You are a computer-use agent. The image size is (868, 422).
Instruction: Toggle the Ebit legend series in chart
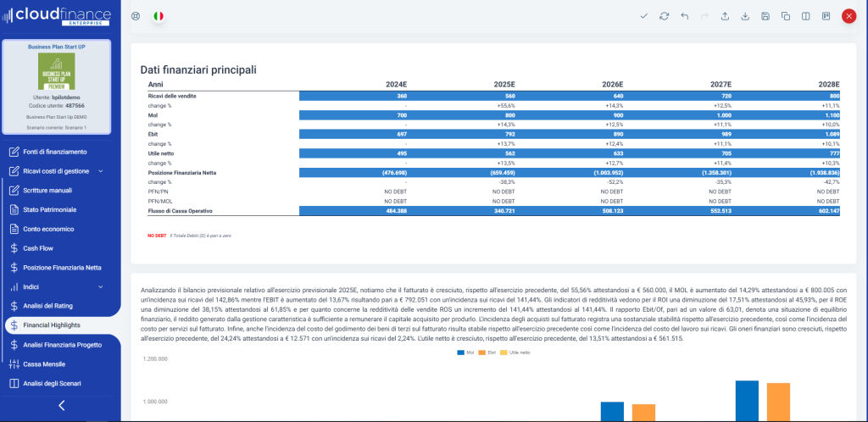(x=487, y=353)
